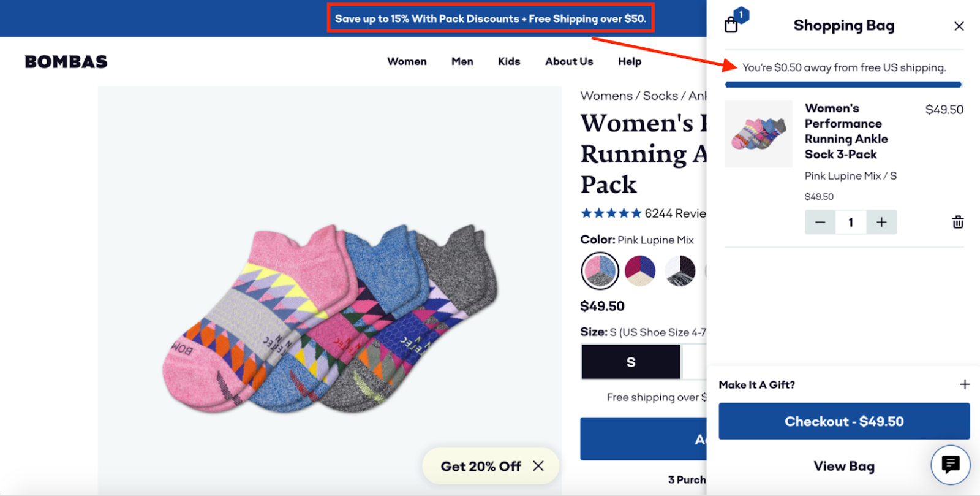980x496 pixels.
Task: Dismiss the Get 20% Off popup
Action: click(x=538, y=466)
